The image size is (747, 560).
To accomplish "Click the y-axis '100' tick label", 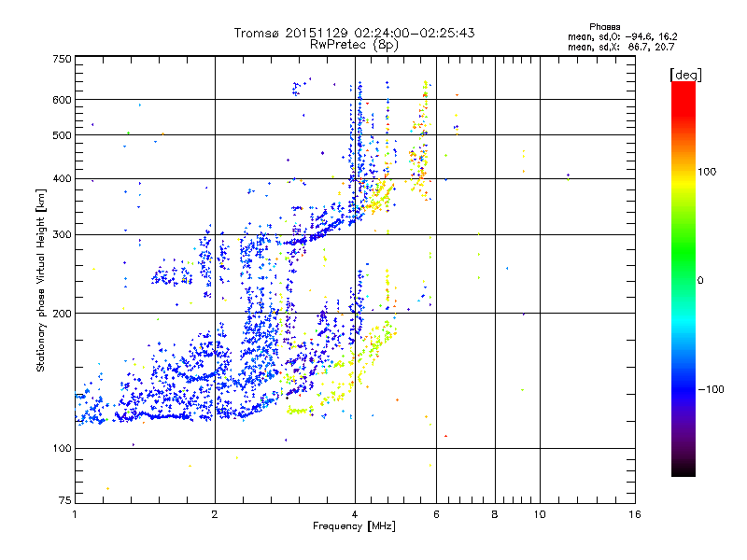I will pos(62,449).
